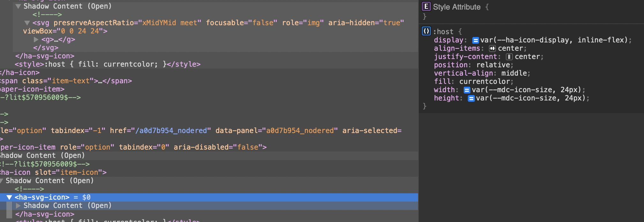644x222 pixels.
Task: Click the Style Attribute element icon
Action: 426,7
